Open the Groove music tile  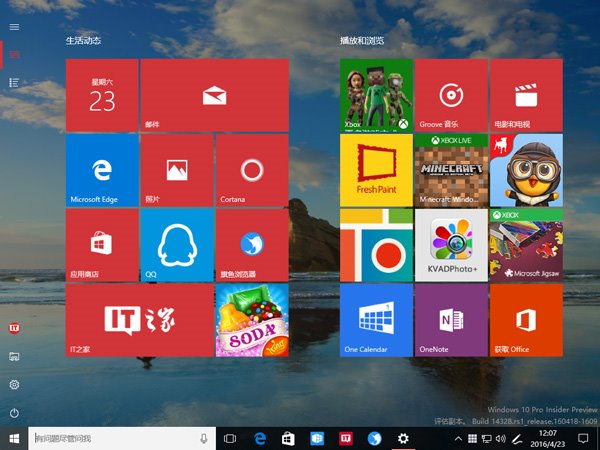(451, 95)
